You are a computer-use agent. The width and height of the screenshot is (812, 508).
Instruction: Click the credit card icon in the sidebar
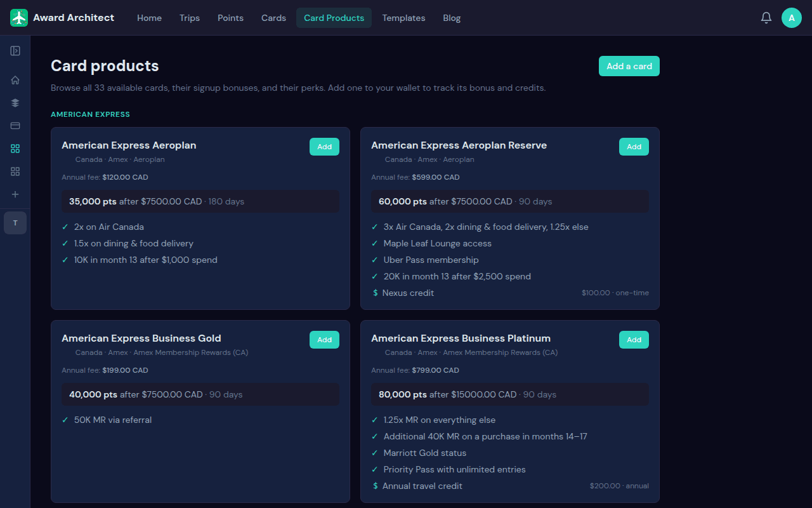[x=15, y=126]
